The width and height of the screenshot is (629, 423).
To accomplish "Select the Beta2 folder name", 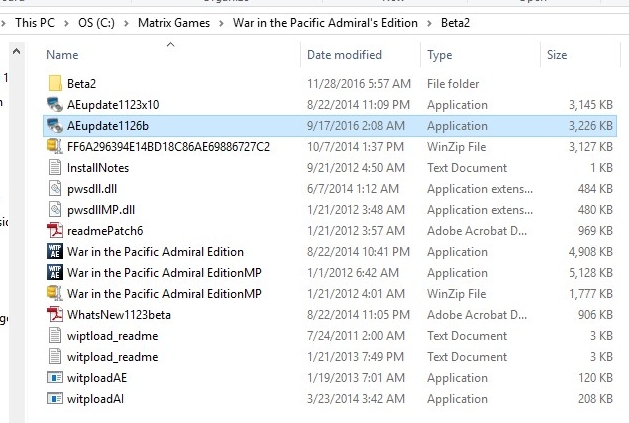I will click(81, 83).
